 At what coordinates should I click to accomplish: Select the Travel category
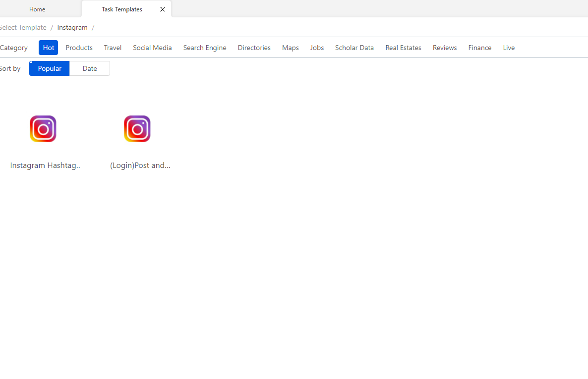[x=113, y=48]
